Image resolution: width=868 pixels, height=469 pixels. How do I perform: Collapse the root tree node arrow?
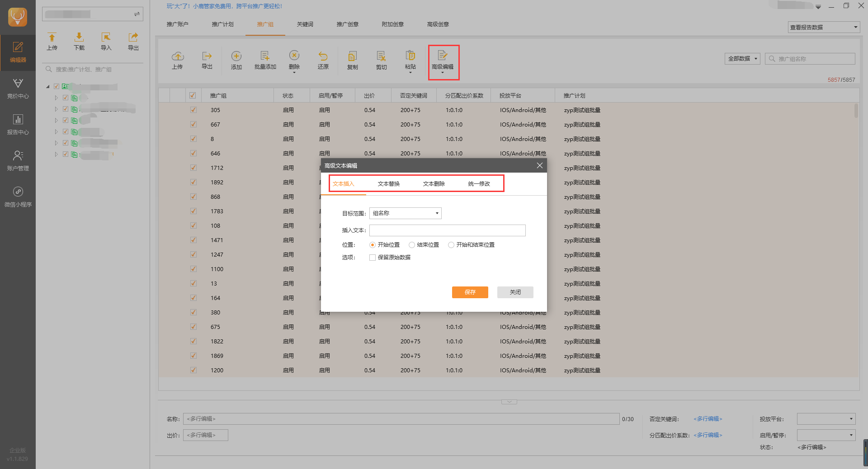[x=48, y=86]
